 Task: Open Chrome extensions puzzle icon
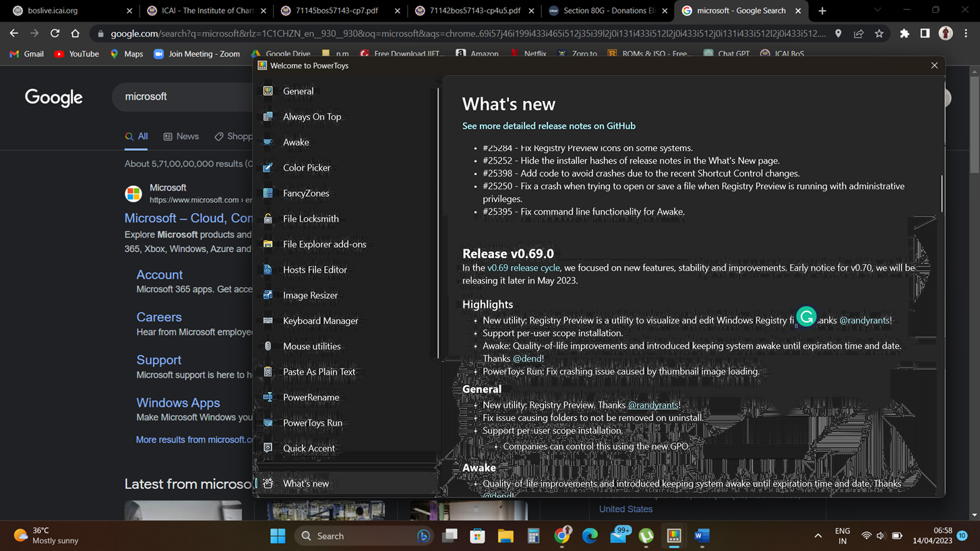point(905,34)
